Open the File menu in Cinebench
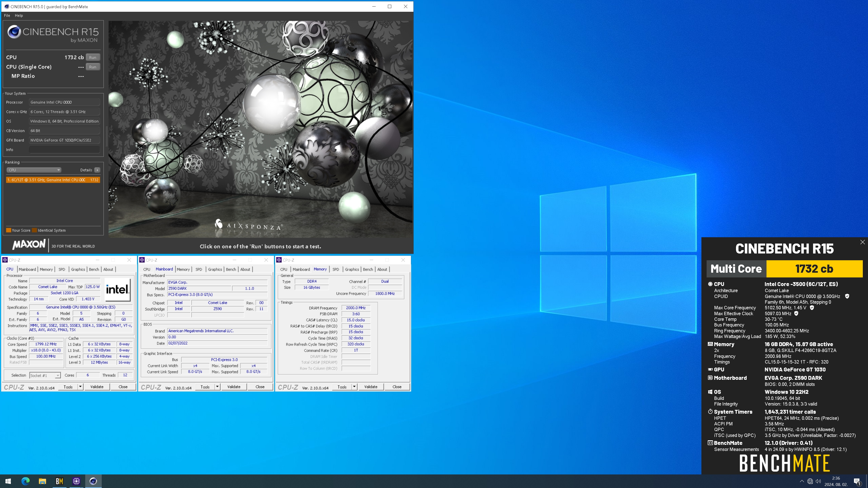Screen dimensions: 868x488 coord(7,16)
